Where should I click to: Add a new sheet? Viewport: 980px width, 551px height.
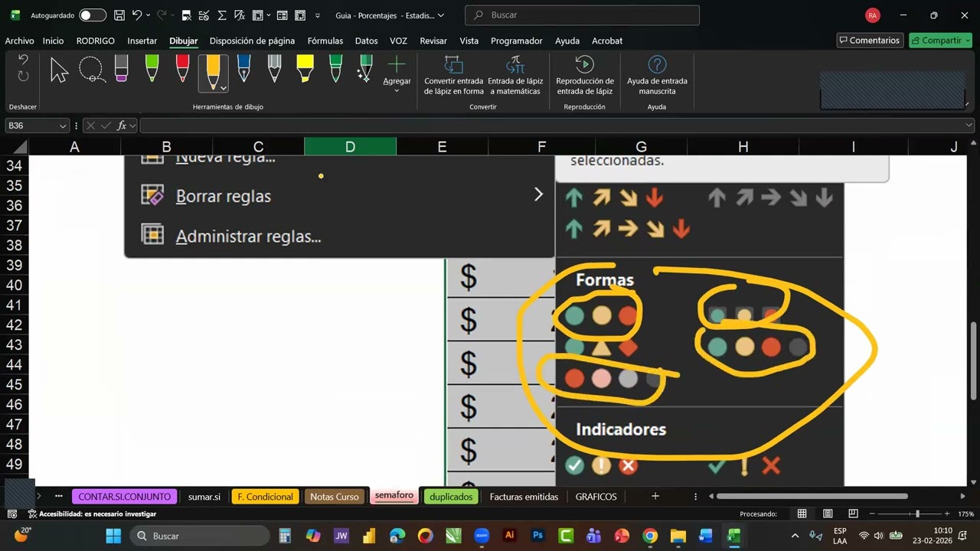[x=655, y=497]
